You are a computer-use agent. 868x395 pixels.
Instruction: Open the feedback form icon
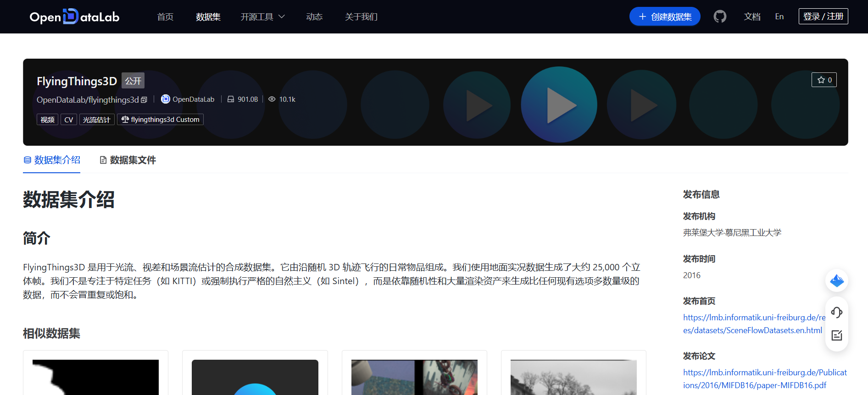(837, 335)
